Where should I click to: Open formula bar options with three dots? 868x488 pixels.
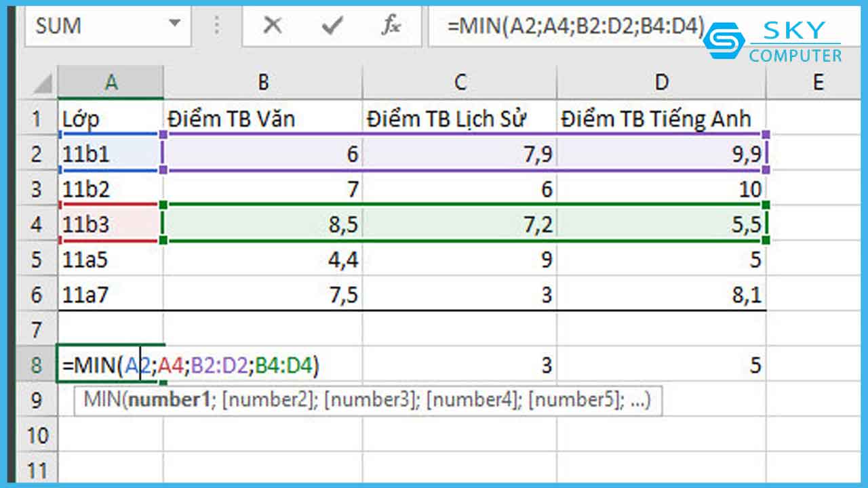[217, 26]
